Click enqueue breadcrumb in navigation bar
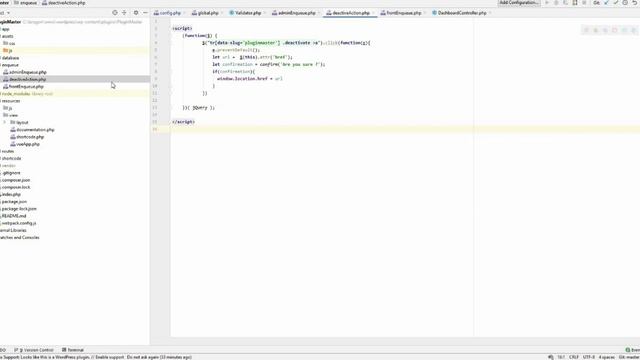Viewport: 640px width, 360px height. point(25,3)
